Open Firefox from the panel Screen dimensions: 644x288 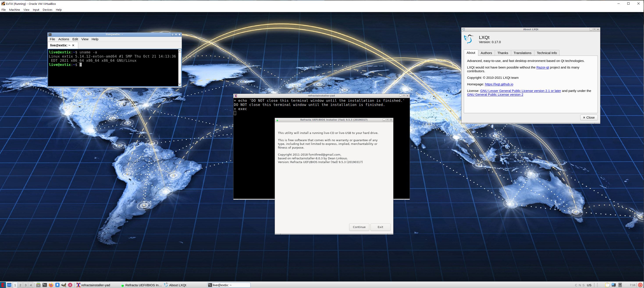tap(51, 285)
